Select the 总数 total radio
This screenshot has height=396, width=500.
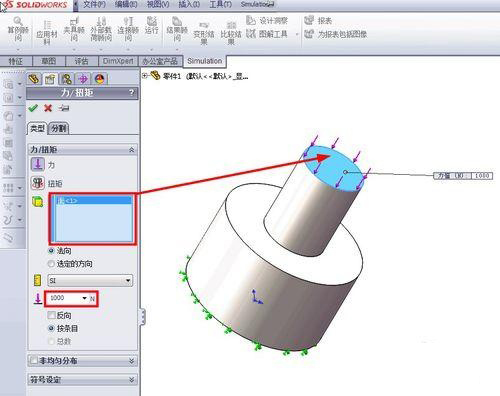[51, 341]
